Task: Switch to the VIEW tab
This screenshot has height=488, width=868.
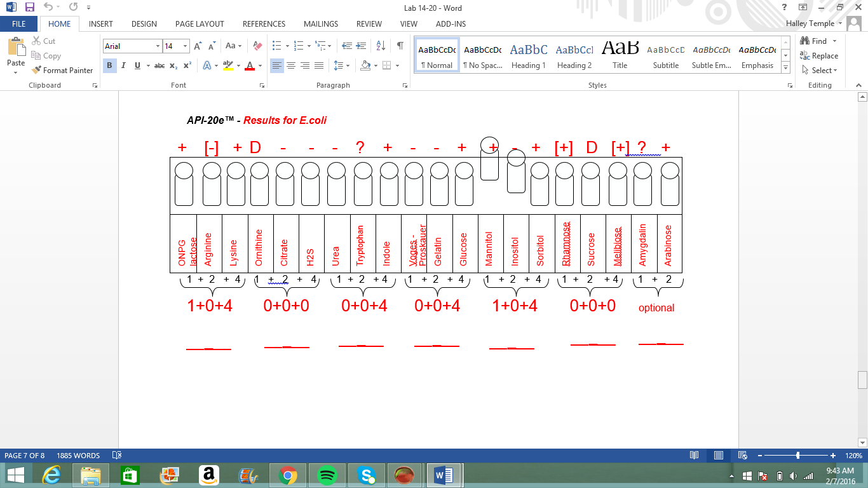Action: click(x=409, y=24)
